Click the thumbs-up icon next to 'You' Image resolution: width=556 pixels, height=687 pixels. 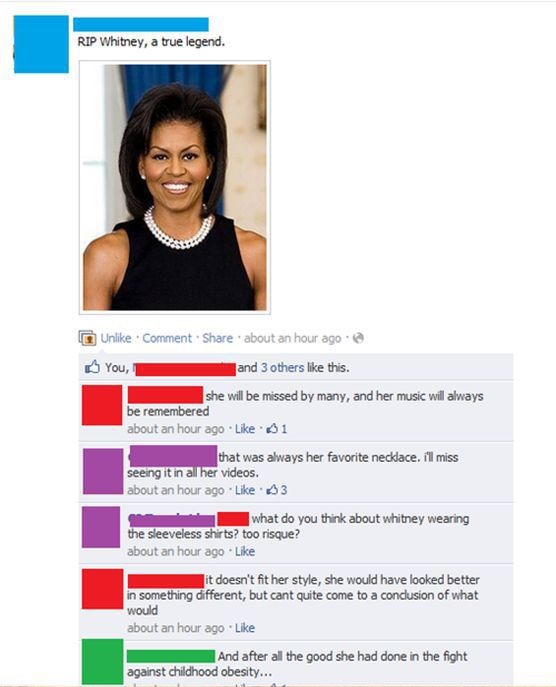(x=92, y=367)
